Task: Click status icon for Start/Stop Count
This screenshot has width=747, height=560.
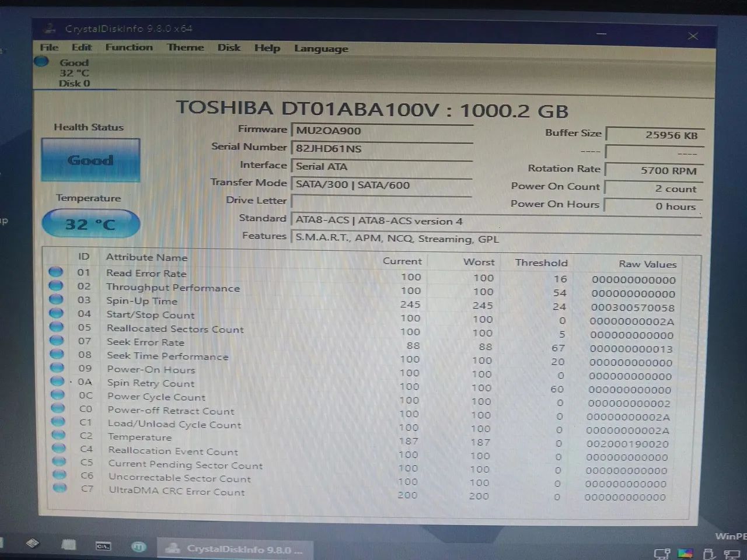Action: tap(56, 313)
